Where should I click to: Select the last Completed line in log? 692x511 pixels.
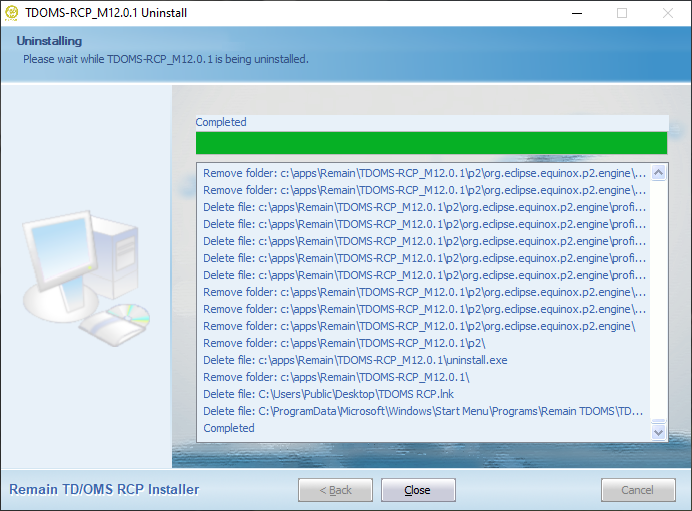(229, 428)
